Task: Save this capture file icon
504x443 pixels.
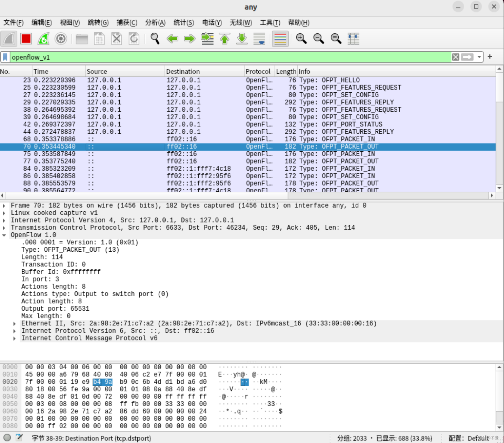Action: pyautogui.click(x=99, y=39)
